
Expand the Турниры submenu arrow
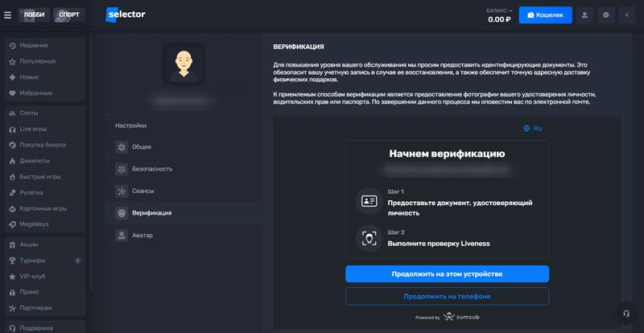click(x=78, y=261)
